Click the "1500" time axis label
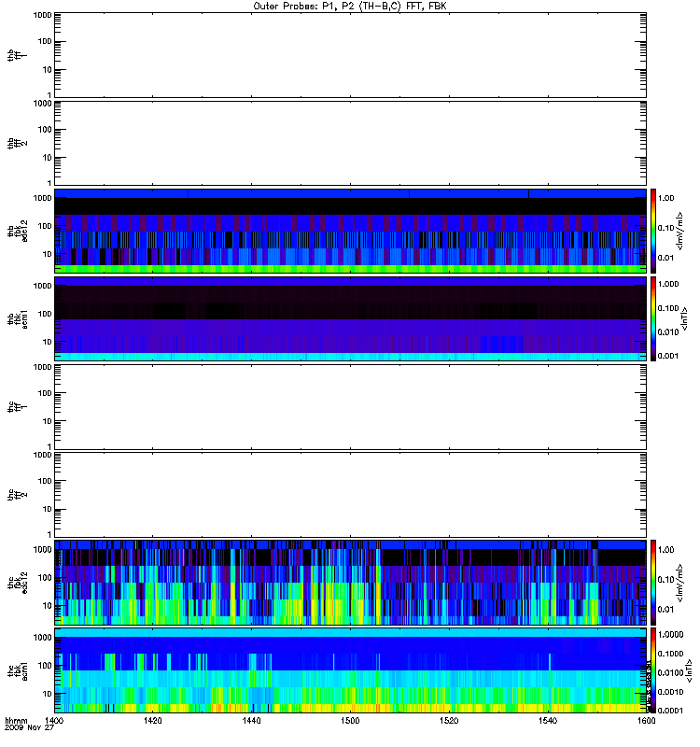The image size is (700, 747). pyautogui.click(x=350, y=721)
